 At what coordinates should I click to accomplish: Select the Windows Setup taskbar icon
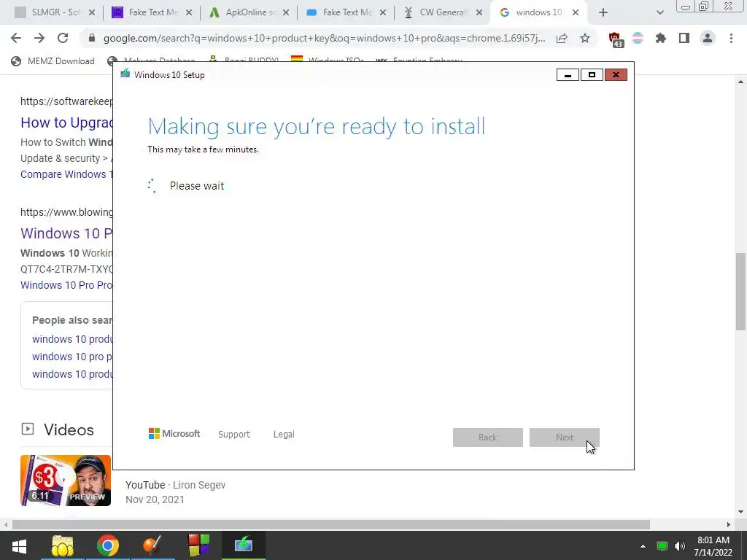coord(244,544)
